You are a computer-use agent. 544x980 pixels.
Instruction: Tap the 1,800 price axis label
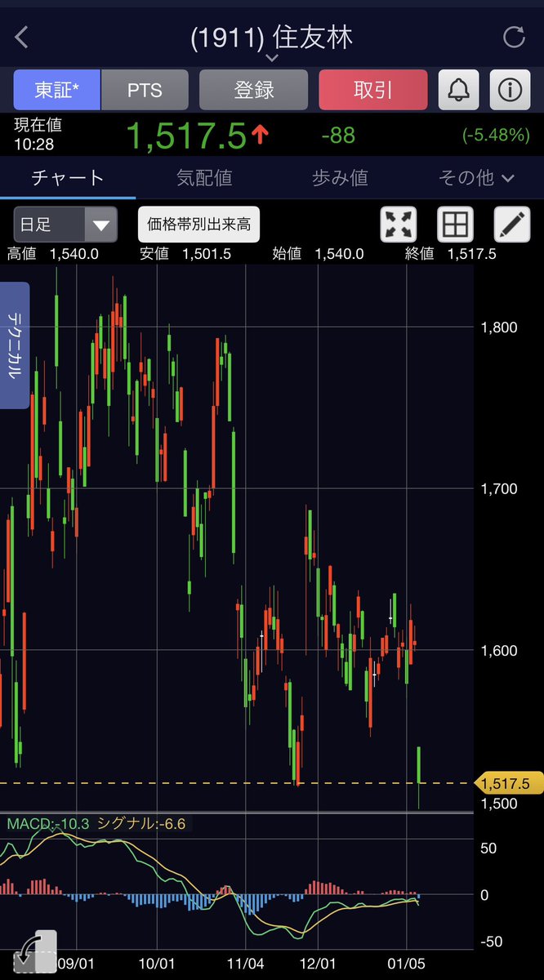coord(500,327)
